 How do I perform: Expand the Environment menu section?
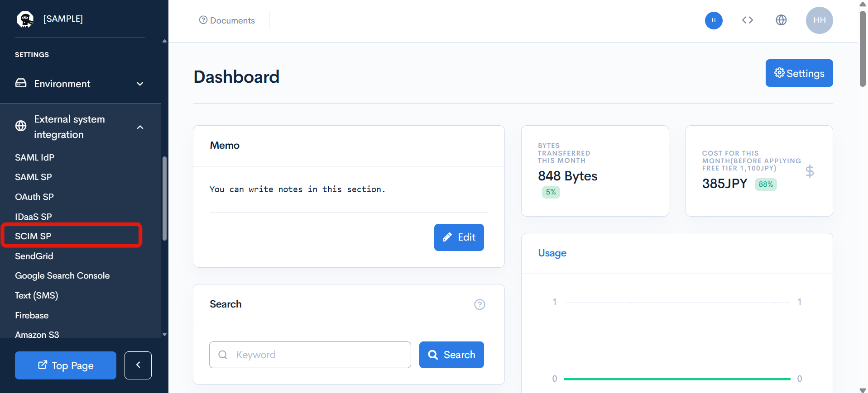[x=80, y=84]
